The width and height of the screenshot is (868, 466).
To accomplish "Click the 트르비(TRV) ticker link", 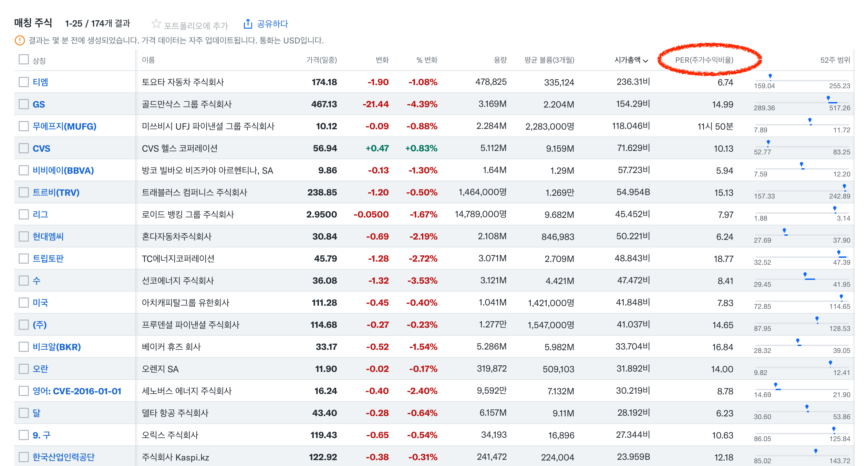I will 55,192.
